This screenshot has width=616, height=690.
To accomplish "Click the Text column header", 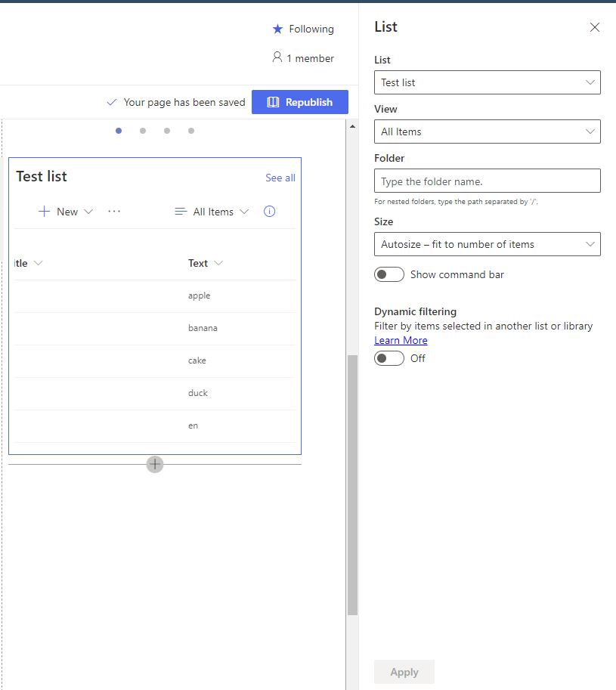I will (198, 263).
